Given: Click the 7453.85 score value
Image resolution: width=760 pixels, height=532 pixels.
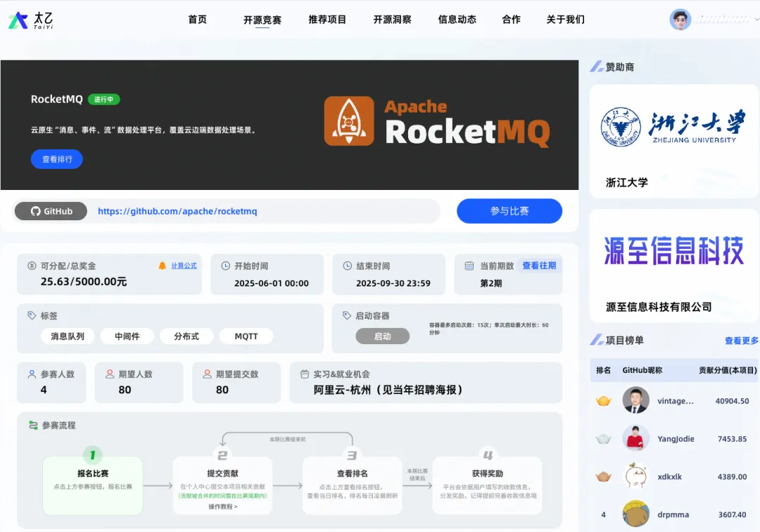Looking at the screenshot, I should pos(732,438).
